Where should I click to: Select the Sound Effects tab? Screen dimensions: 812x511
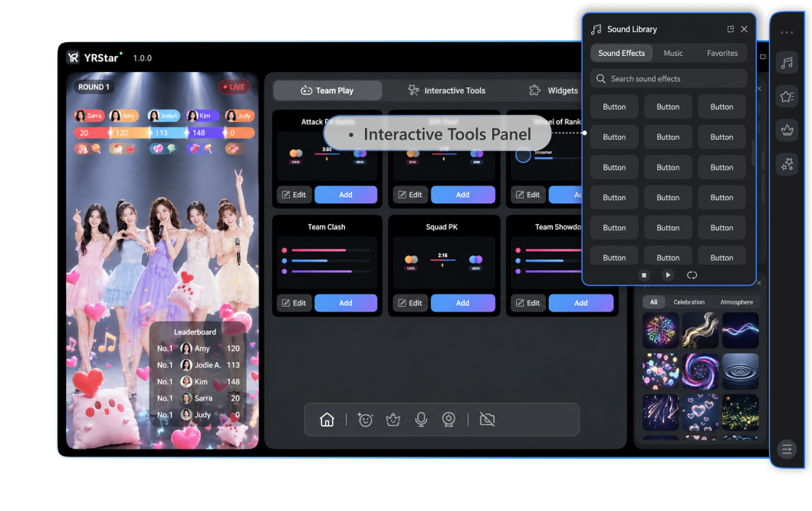tap(621, 53)
